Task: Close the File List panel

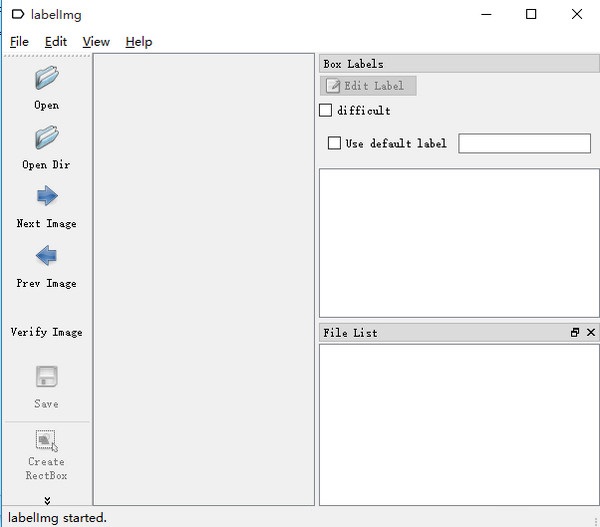Action: pyautogui.click(x=591, y=332)
